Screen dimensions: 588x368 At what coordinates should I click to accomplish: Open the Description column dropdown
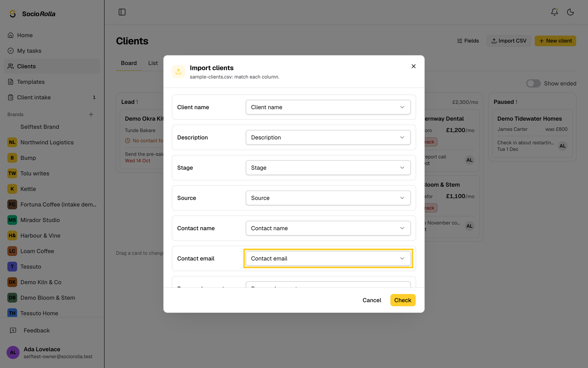pos(328,137)
